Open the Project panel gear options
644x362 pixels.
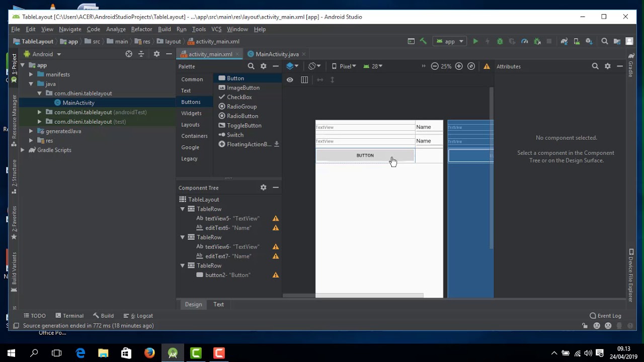pyautogui.click(x=156, y=54)
